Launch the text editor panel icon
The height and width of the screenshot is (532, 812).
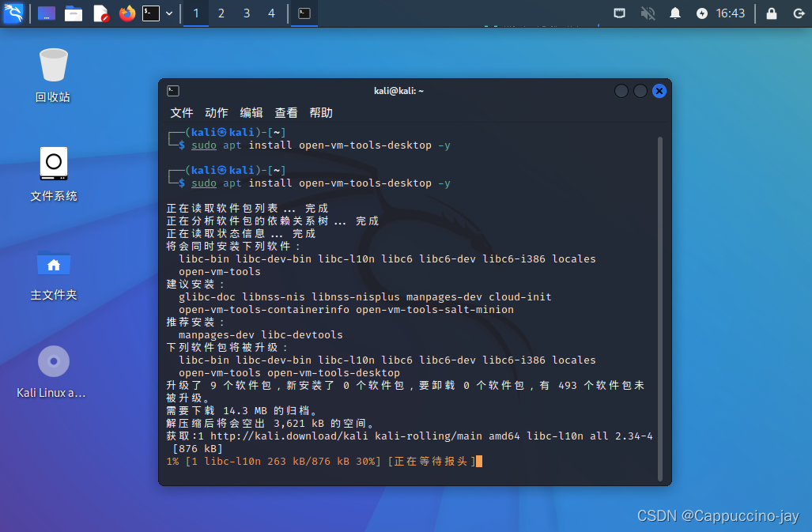101,13
